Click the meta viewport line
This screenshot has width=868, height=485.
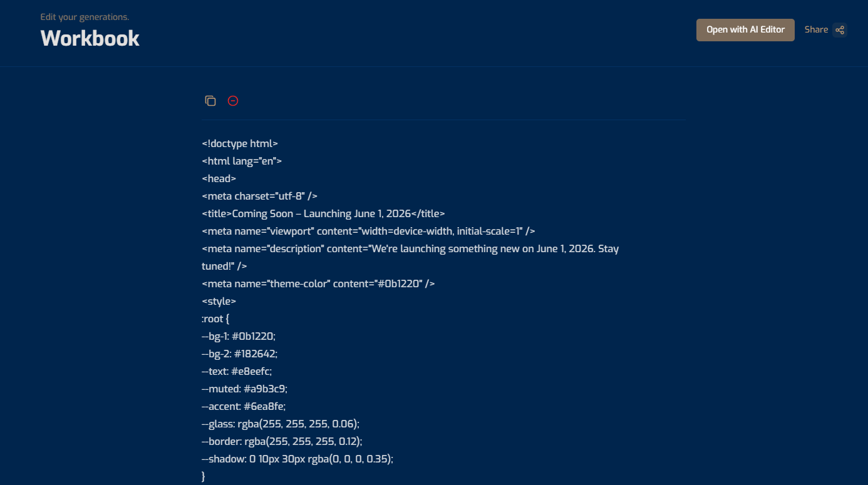(x=368, y=231)
